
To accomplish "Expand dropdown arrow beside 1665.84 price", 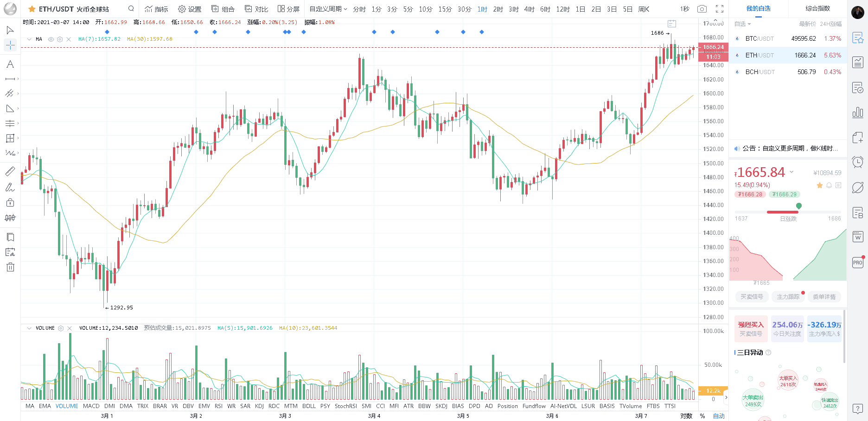I will pos(791,172).
